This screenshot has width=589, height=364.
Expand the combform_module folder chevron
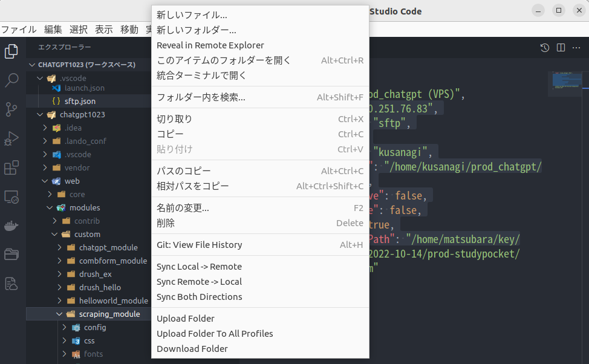pyautogui.click(x=60, y=261)
